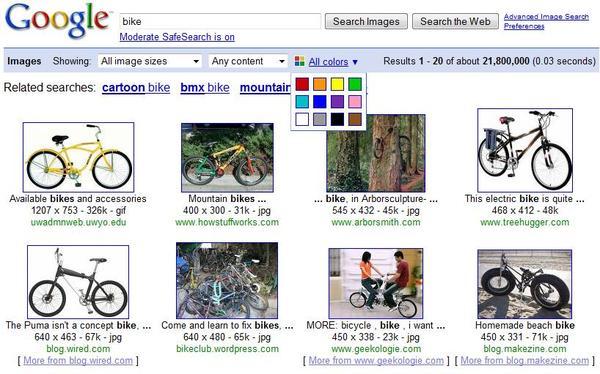The width and height of the screenshot is (600, 374).
Task: Click the Search Images button
Action: (366, 21)
